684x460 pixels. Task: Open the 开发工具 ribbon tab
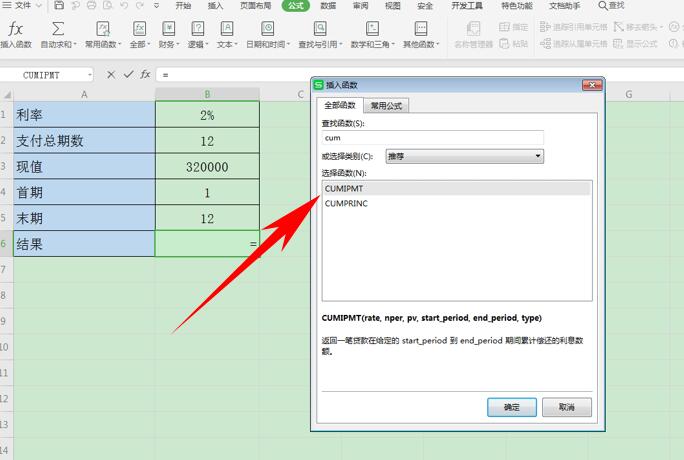pos(467,6)
